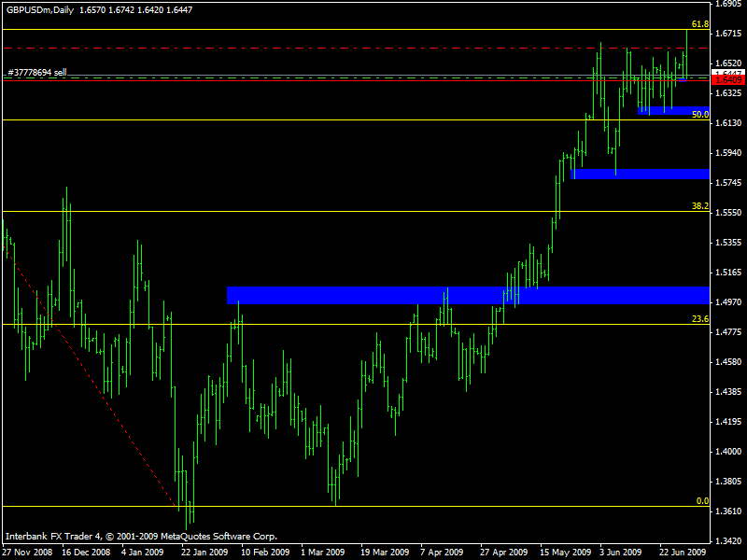Select the small blue rectangle above 50.0 level
The image size is (747, 560).
pyautogui.click(x=667, y=110)
